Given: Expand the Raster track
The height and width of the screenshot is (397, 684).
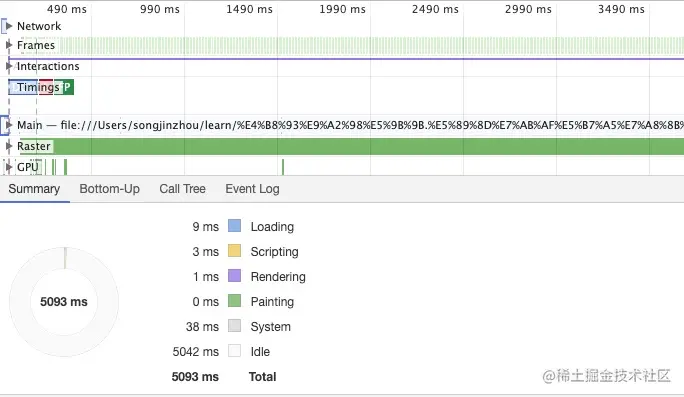Looking at the screenshot, I should [x=9, y=146].
